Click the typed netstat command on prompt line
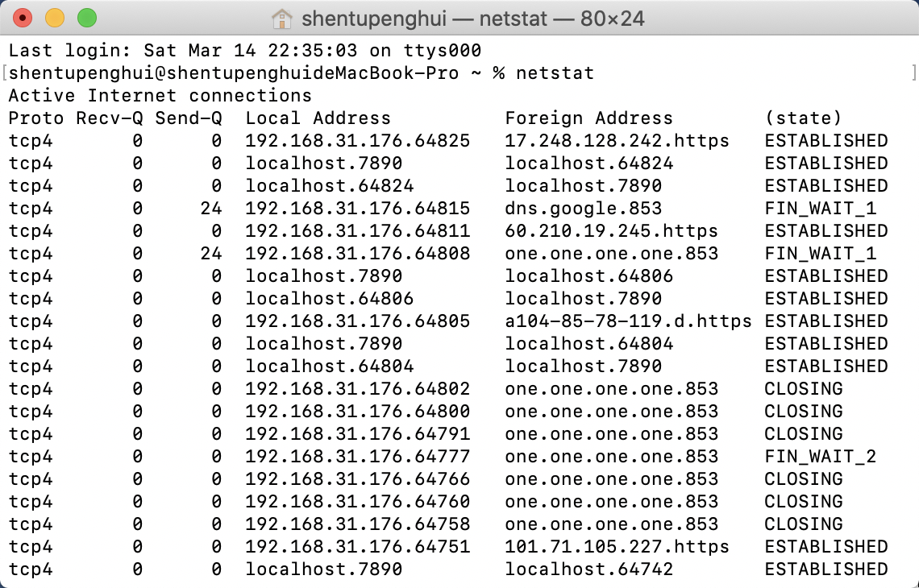 (555, 73)
